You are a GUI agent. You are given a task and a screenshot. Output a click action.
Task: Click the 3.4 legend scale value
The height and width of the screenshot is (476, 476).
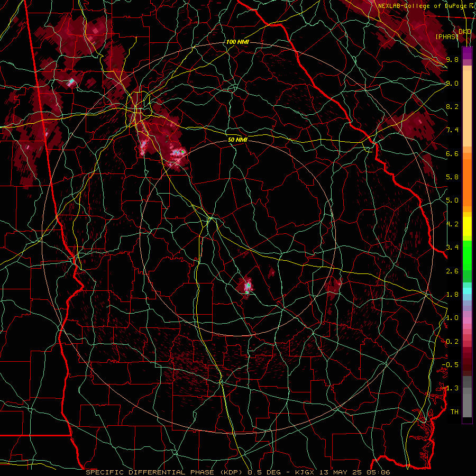point(452,248)
